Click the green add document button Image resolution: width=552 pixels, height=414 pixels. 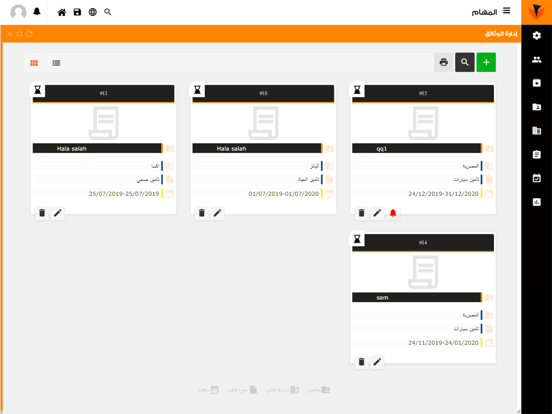pyautogui.click(x=486, y=62)
